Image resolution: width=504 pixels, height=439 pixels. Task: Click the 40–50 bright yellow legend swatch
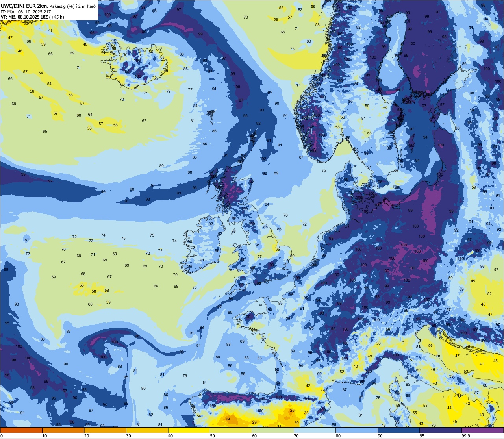189,430
